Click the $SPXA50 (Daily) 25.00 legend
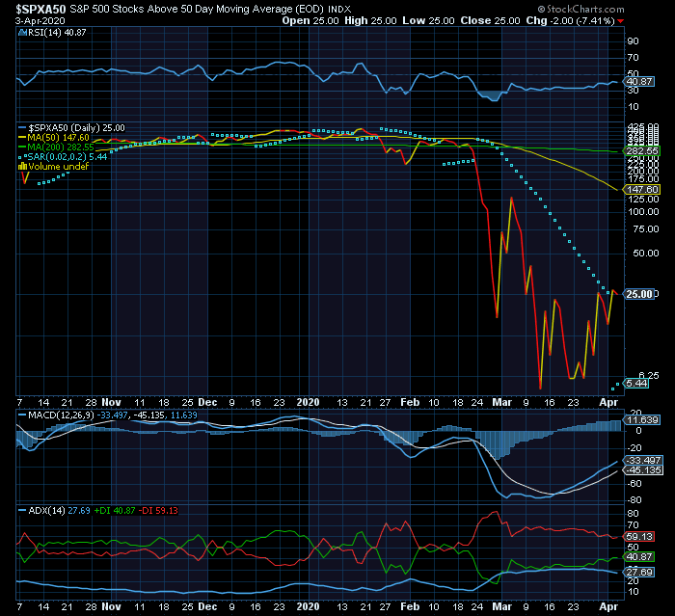The image size is (675, 616). pos(76,128)
